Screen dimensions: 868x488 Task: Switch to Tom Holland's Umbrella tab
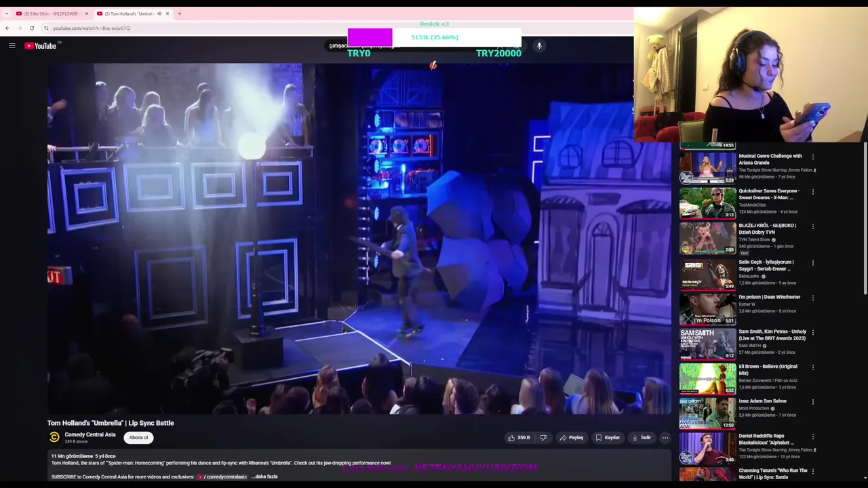click(132, 14)
